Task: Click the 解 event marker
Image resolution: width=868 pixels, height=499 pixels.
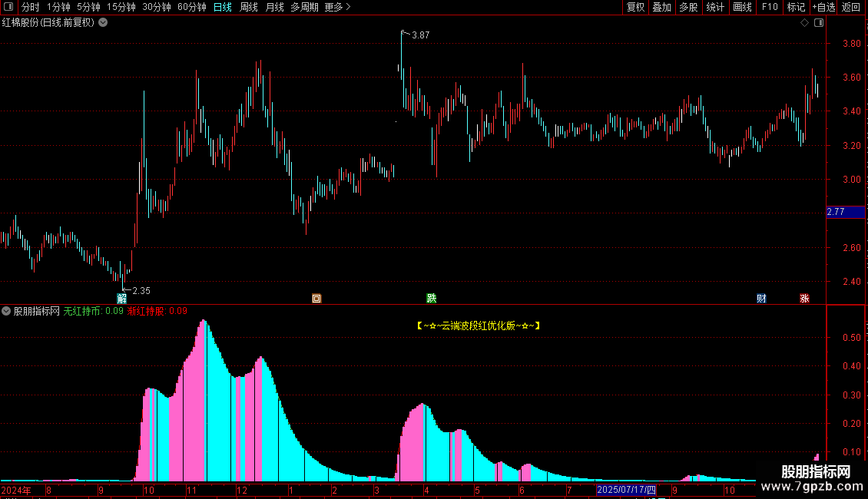Action: click(122, 299)
